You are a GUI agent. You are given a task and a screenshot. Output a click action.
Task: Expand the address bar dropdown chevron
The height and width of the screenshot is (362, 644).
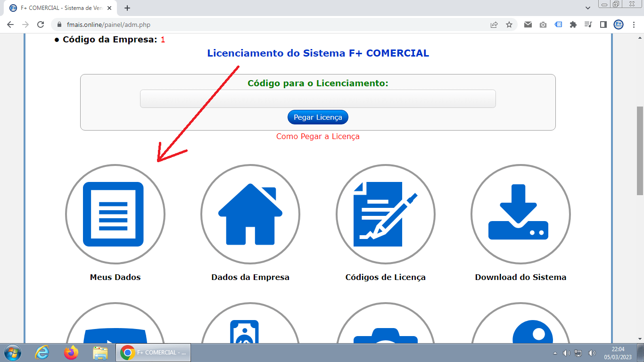click(x=587, y=8)
